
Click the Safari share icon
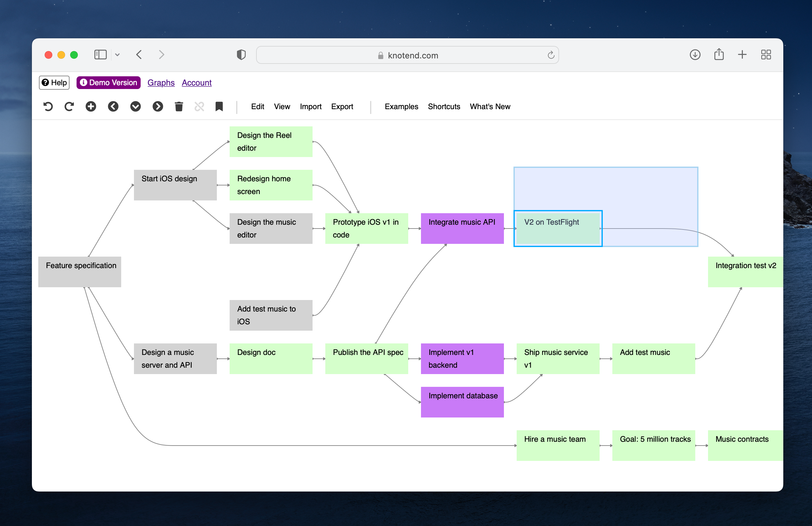pyautogui.click(x=719, y=54)
